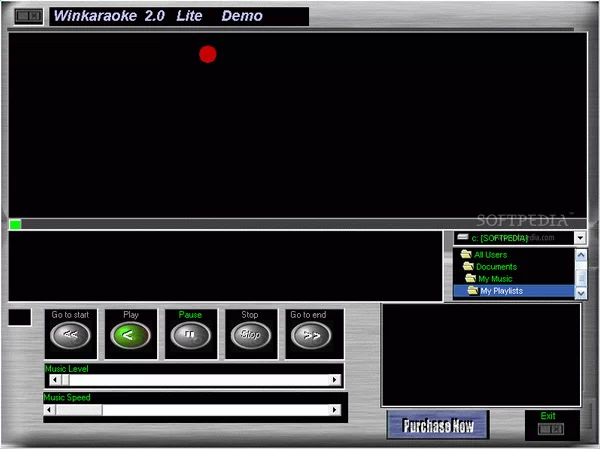Select the My Playlists folder
Viewport: 600px width, 449px height.
point(514,291)
